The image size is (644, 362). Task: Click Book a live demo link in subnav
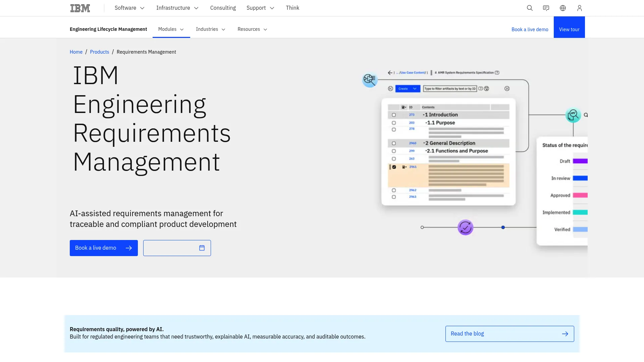[x=530, y=29]
